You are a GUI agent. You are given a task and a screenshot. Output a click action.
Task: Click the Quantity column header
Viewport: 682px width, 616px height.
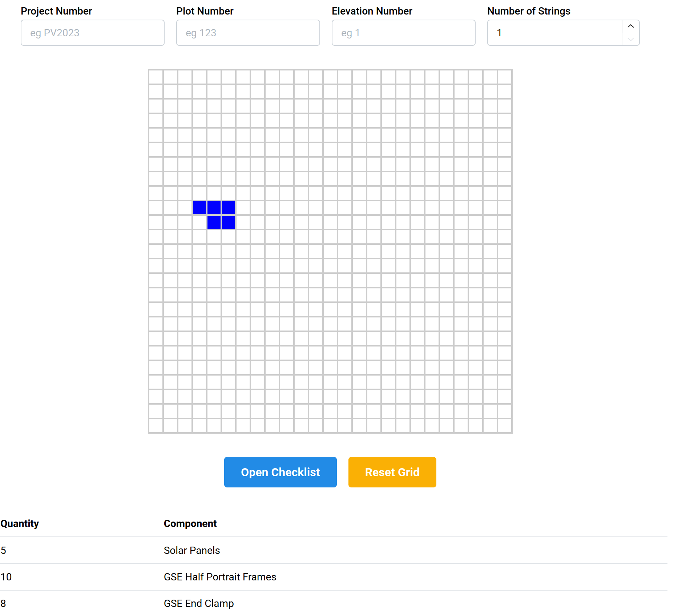[20, 523]
